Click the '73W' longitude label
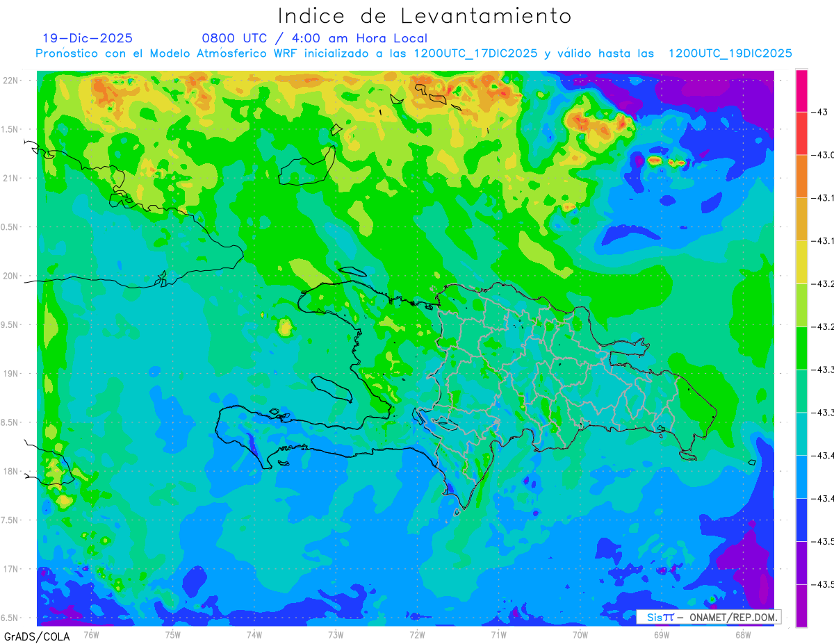 click(336, 634)
